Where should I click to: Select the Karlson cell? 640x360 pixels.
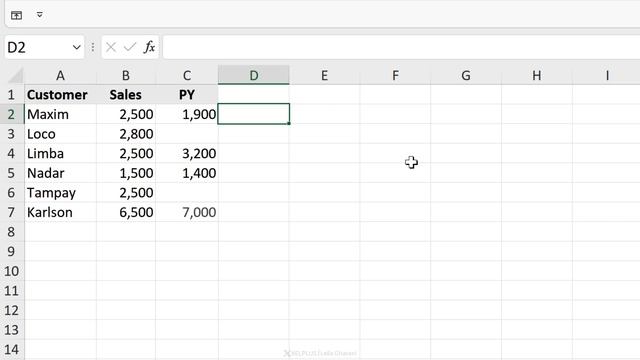tap(60, 212)
